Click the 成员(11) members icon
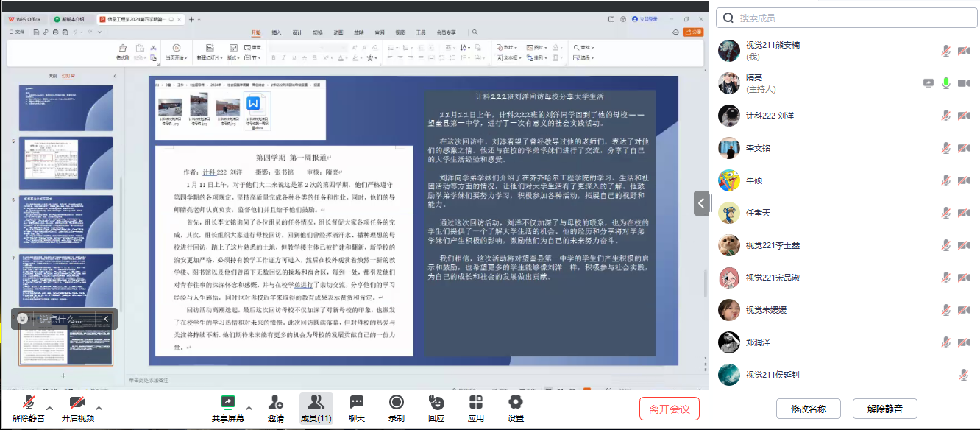Screen dimensions: 980x430 [316, 402]
